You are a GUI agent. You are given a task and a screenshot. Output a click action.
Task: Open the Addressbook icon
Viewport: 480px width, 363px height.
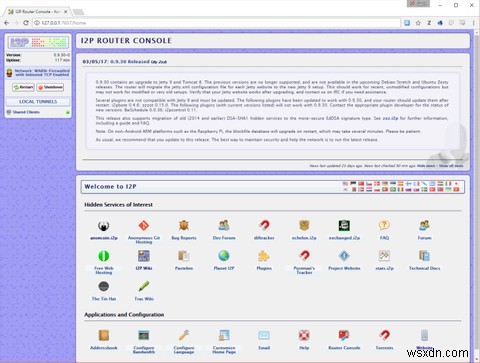pos(104,335)
